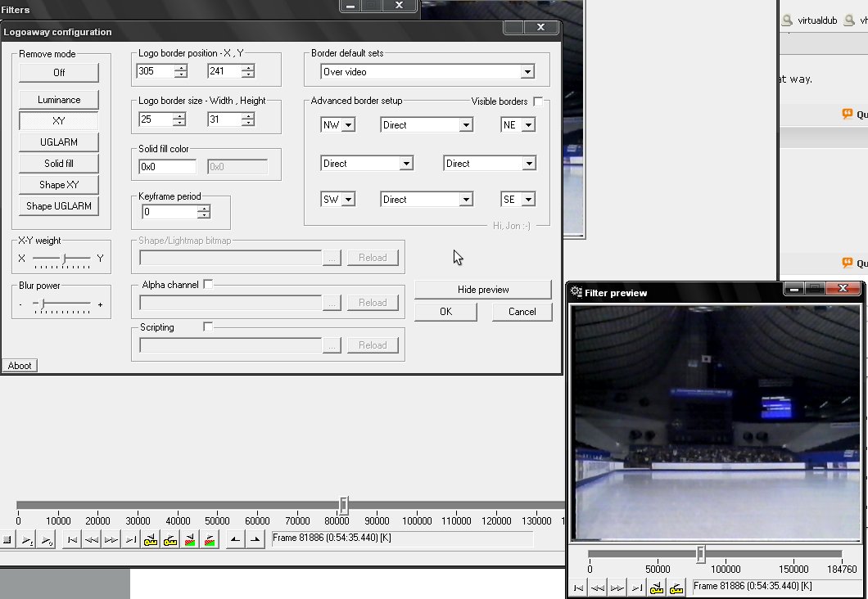The image size is (868, 599).
Task: Select Luminance remove mode
Action: click(x=59, y=100)
